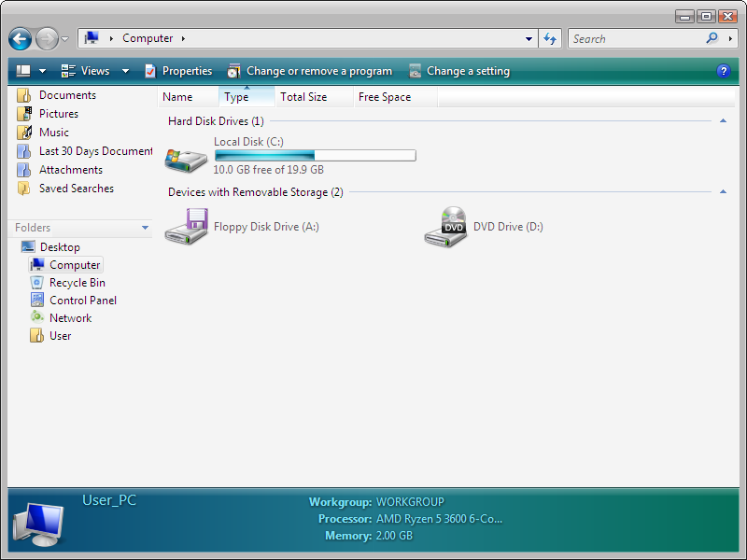This screenshot has width=747, height=560.
Task: Select Control Panel in folder tree
Action: pyautogui.click(x=83, y=301)
